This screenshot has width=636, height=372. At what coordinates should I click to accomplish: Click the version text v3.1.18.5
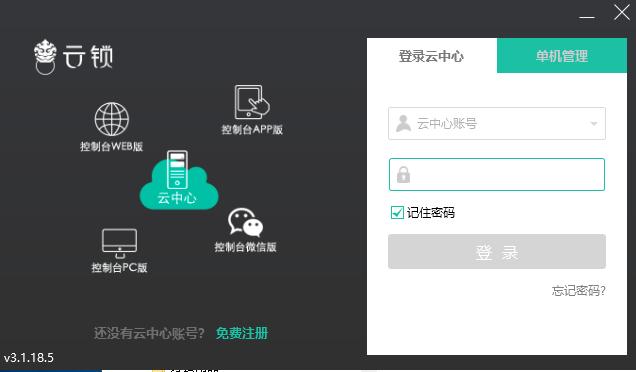28,358
